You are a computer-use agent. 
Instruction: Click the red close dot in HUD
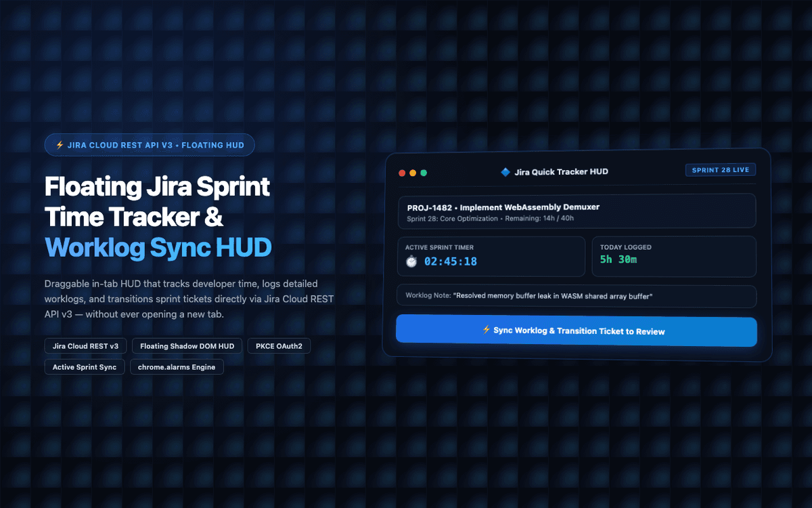click(402, 173)
